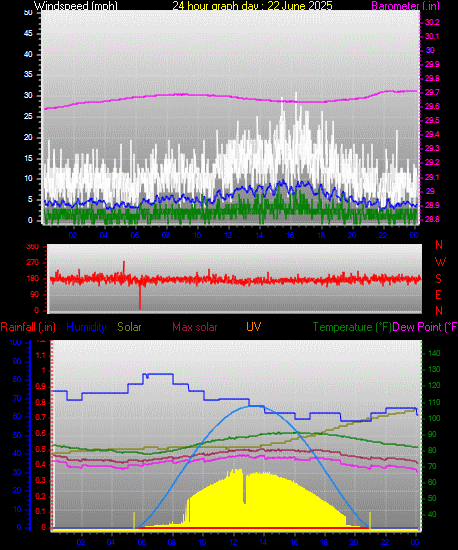
Task: Click the "35" windspeed axis value
Action: (x=28, y=74)
